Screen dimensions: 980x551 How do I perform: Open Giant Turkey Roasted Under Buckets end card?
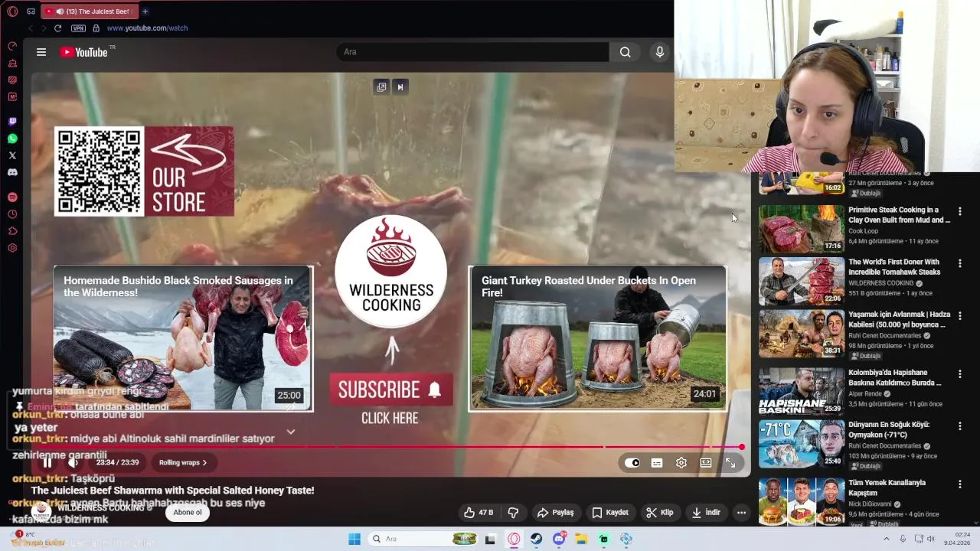598,338
